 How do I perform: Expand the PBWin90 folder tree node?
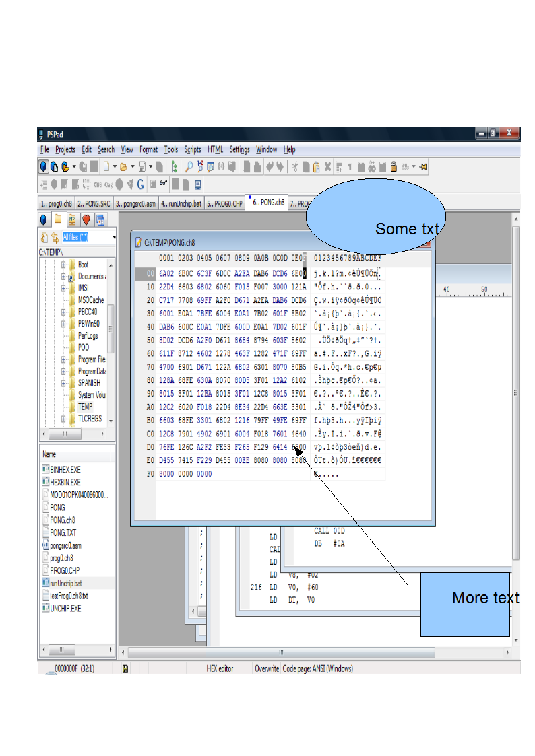[x=63, y=324]
